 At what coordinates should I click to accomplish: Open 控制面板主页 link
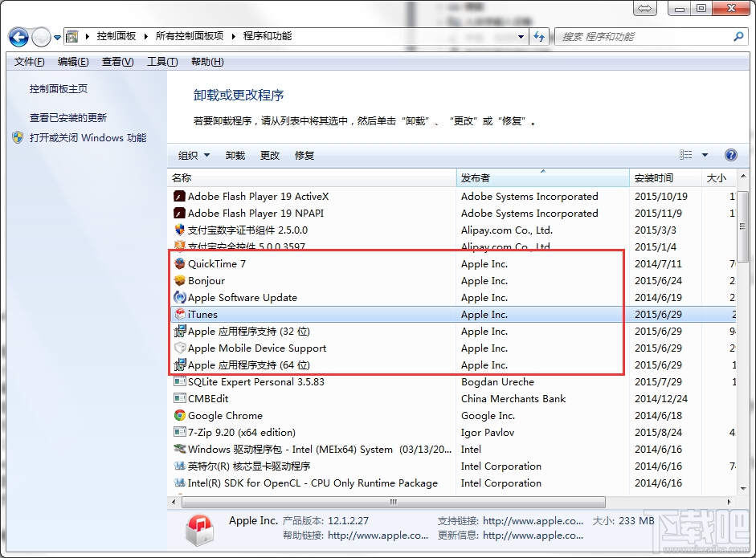59,88
